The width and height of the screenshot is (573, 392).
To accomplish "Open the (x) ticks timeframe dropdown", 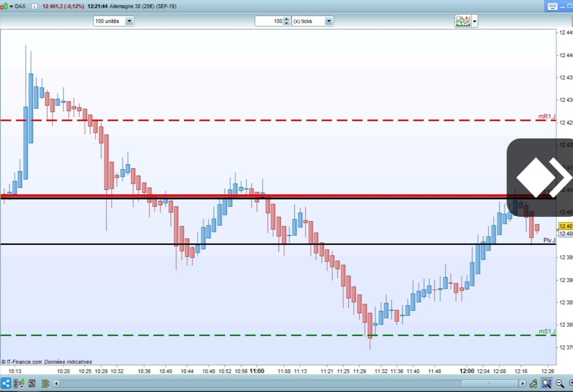I will pyautogui.click(x=313, y=21).
